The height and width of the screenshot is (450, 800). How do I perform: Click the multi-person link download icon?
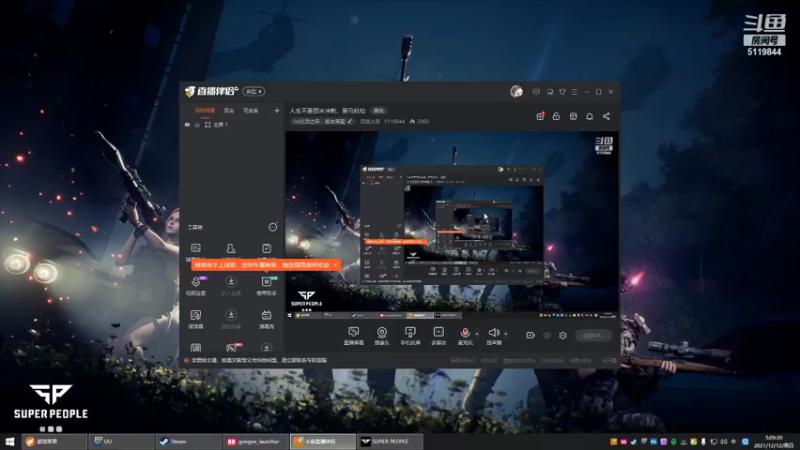pyautogui.click(x=231, y=282)
